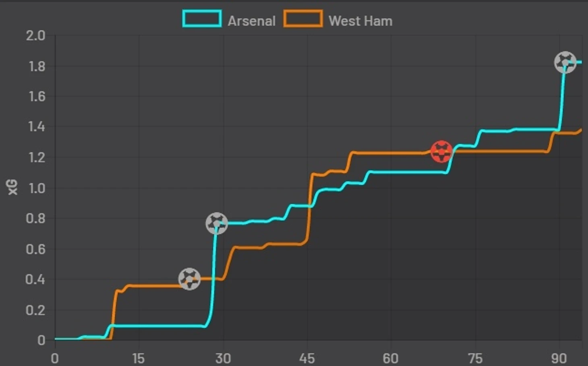This screenshot has width=588, height=366.
Task: Click the 30 minute axis label
Action: click(223, 358)
